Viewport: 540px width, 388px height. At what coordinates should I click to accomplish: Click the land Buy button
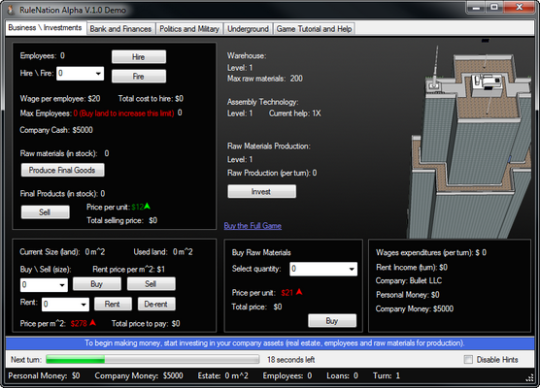(97, 284)
